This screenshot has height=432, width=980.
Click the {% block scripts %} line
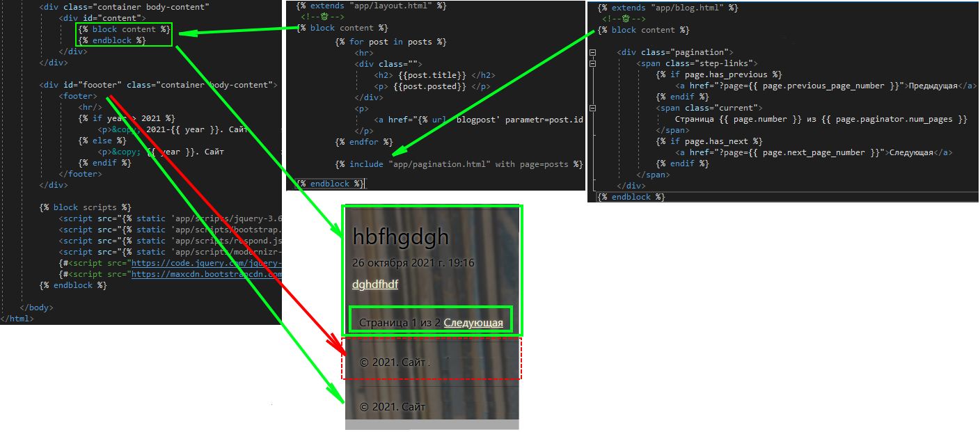pos(86,207)
